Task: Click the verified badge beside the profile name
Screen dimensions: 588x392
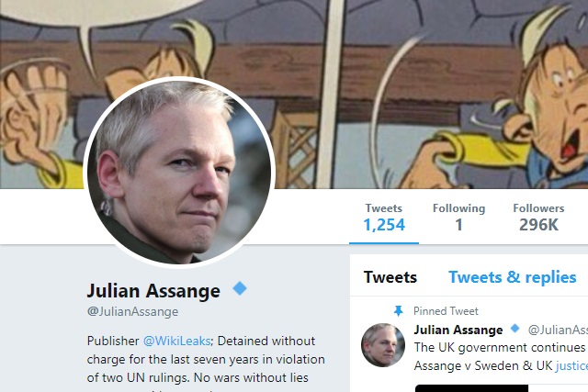Action: 240,289
